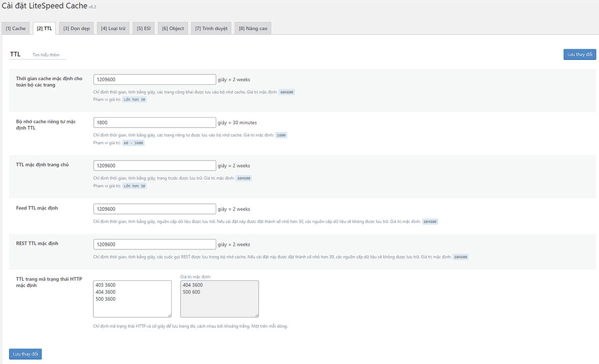The width and height of the screenshot is (599, 364).
Task: Click the 1800 default value badge
Action: click(282, 135)
